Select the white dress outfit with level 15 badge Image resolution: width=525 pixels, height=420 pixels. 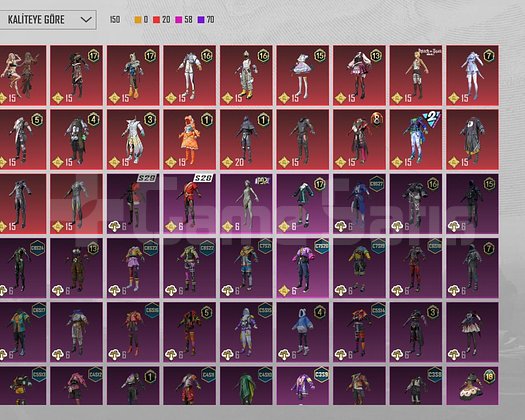pyautogui.click(x=303, y=75)
